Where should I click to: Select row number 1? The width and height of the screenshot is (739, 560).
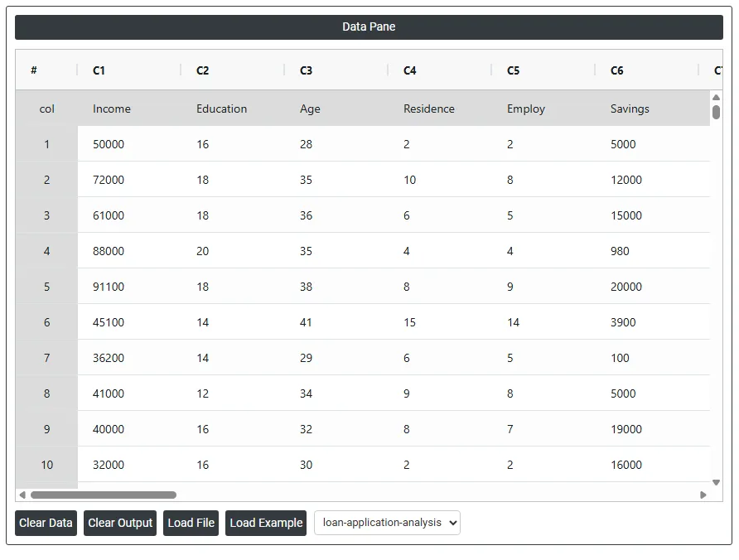coord(46,144)
